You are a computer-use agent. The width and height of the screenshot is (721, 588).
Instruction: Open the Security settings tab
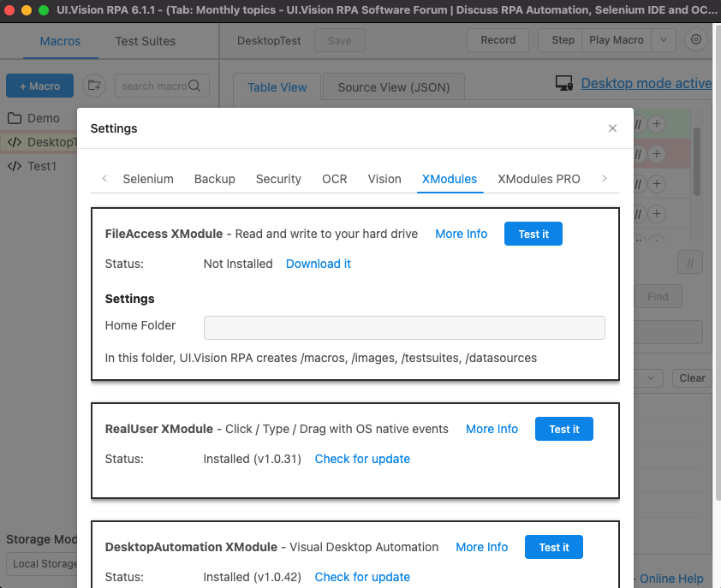tap(278, 179)
